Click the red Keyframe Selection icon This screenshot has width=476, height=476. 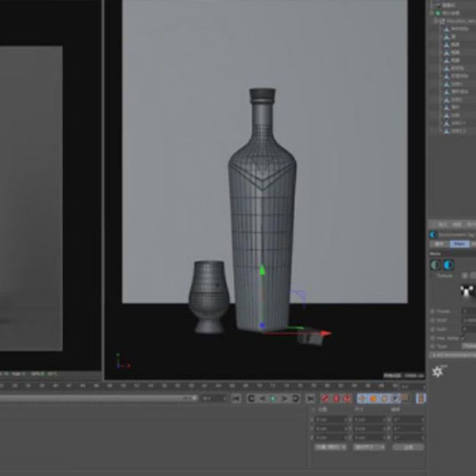347,398
